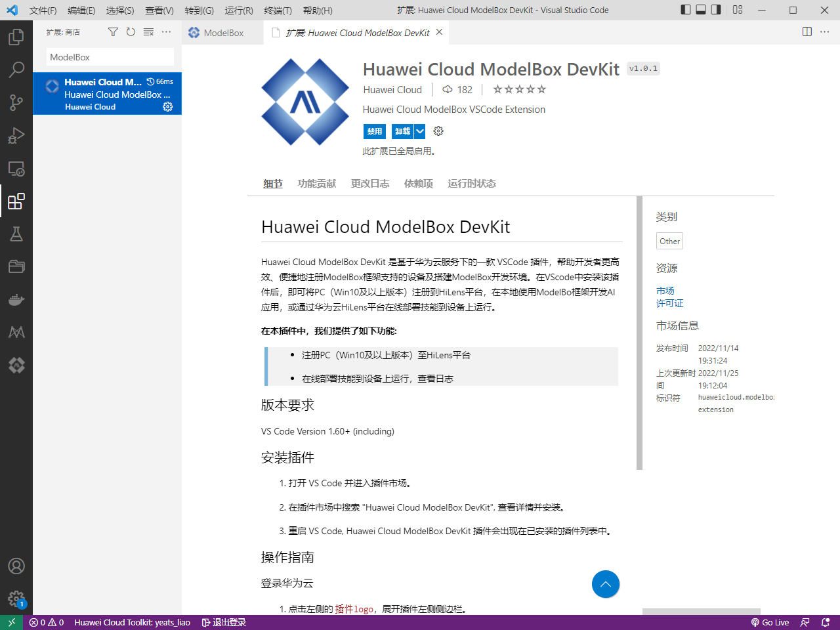Toggle primary side bar visibility
This screenshot has height=630, width=840.
pos(686,10)
